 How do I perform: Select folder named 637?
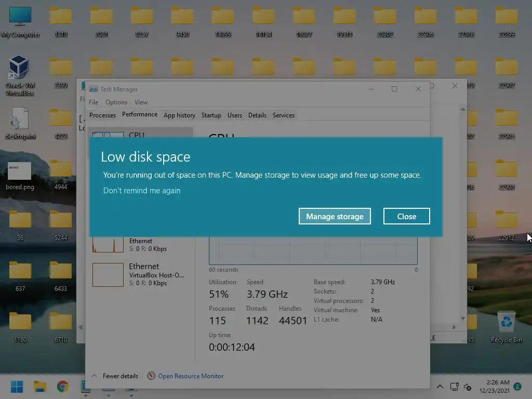click(x=20, y=276)
